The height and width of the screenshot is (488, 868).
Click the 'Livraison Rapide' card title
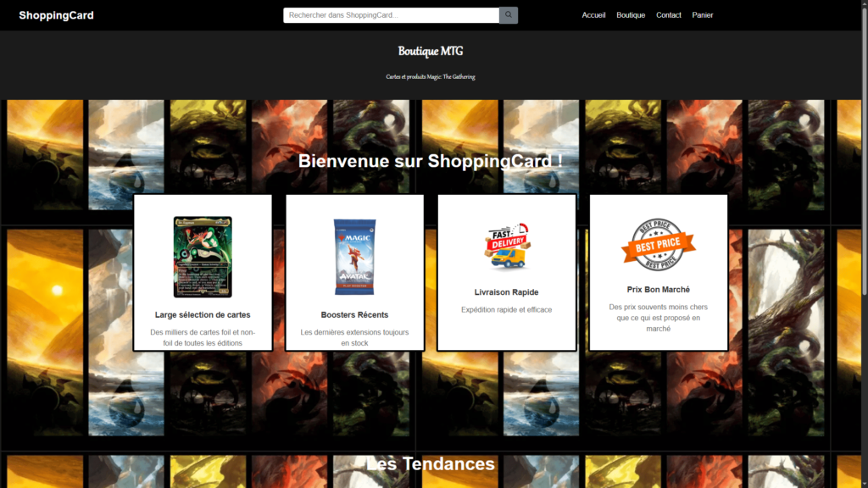pyautogui.click(x=506, y=292)
